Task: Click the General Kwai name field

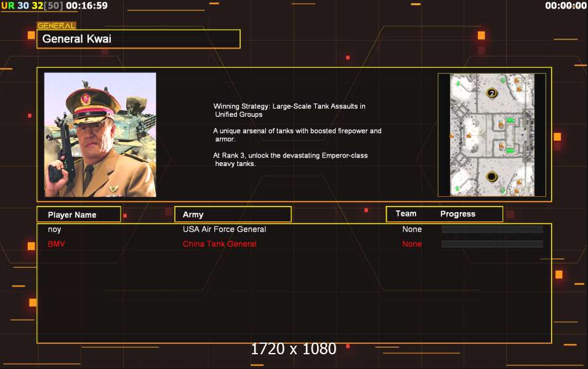Action: click(139, 39)
